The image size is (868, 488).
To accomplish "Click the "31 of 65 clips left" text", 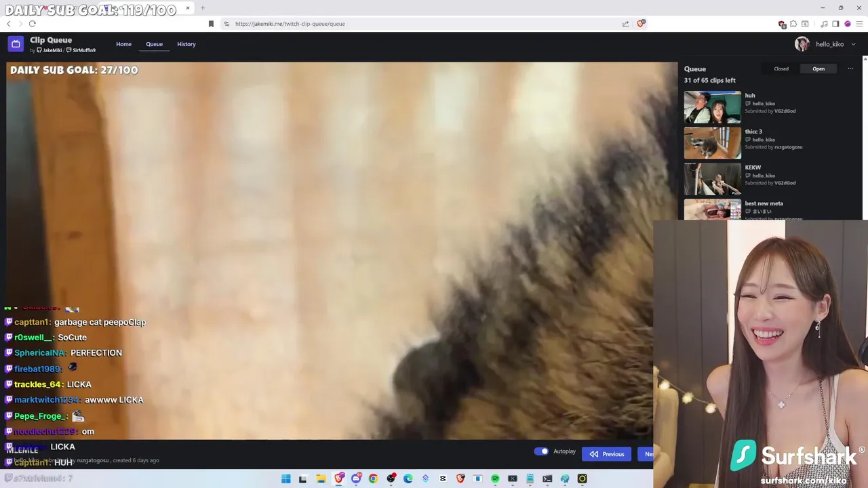I will pyautogui.click(x=710, y=80).
